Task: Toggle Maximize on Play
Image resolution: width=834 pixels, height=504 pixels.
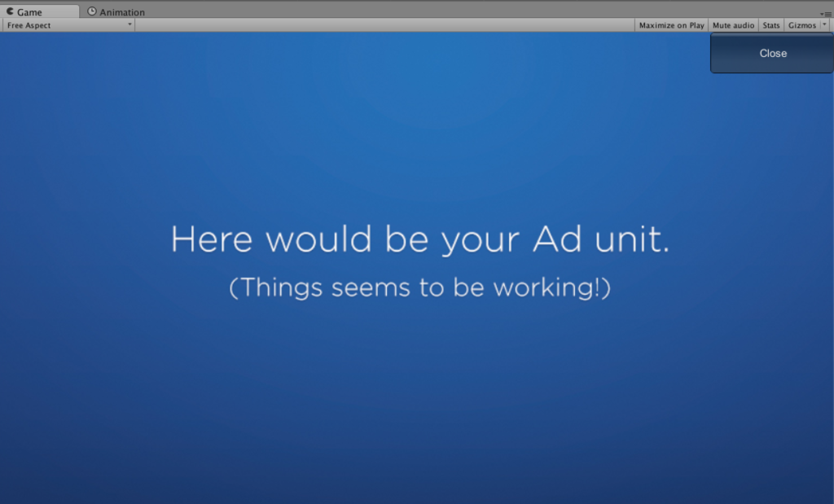Action: tap(671, 25)
